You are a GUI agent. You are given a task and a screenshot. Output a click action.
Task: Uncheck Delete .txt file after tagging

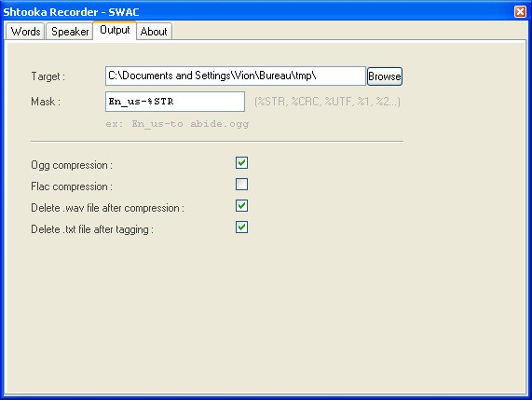click(241, 228)
